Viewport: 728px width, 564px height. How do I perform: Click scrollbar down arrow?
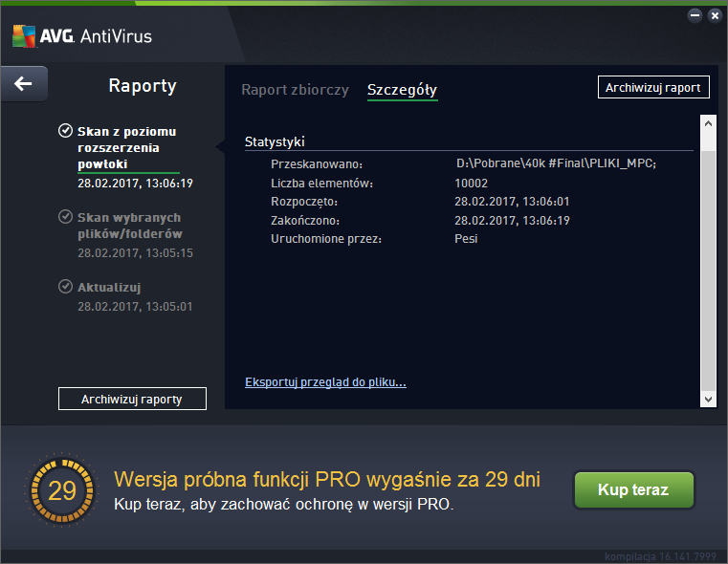click(708, 399)
